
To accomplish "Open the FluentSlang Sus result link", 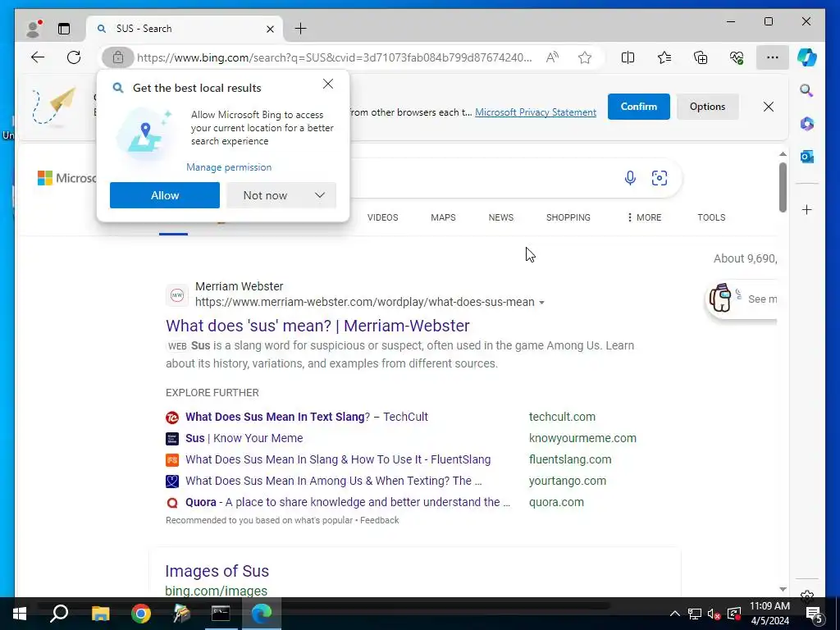I will pos(338,459).
